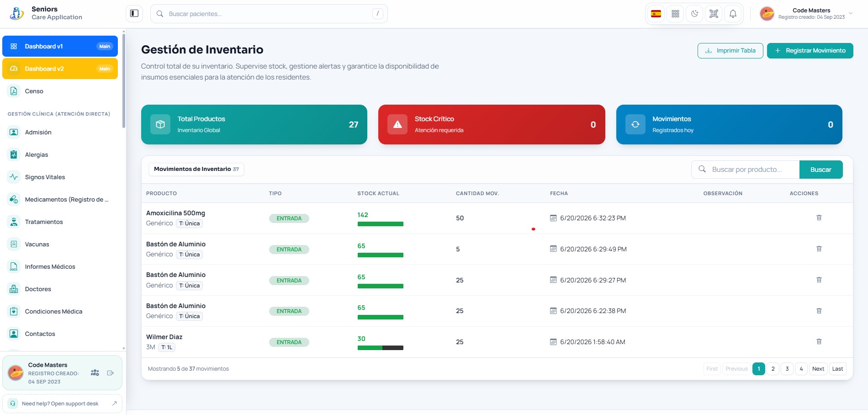Image resolution: width=868 pixels, height=415 pixels.
Task: Click ENTRADA badge in Amoxicilina row
Action: (x=289, y=218)
